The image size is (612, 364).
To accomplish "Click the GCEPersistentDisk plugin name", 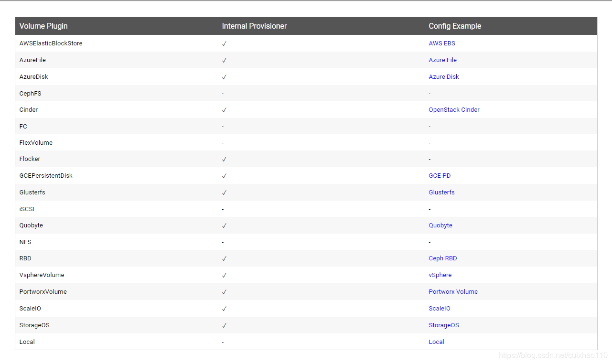I will click(x=46, y=175).
